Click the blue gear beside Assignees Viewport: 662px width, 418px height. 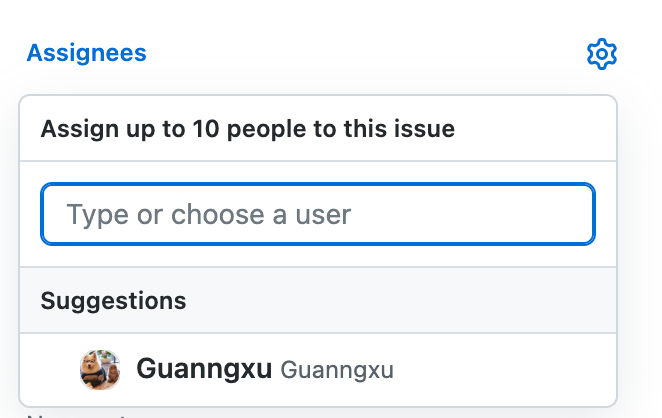point(602,54)
